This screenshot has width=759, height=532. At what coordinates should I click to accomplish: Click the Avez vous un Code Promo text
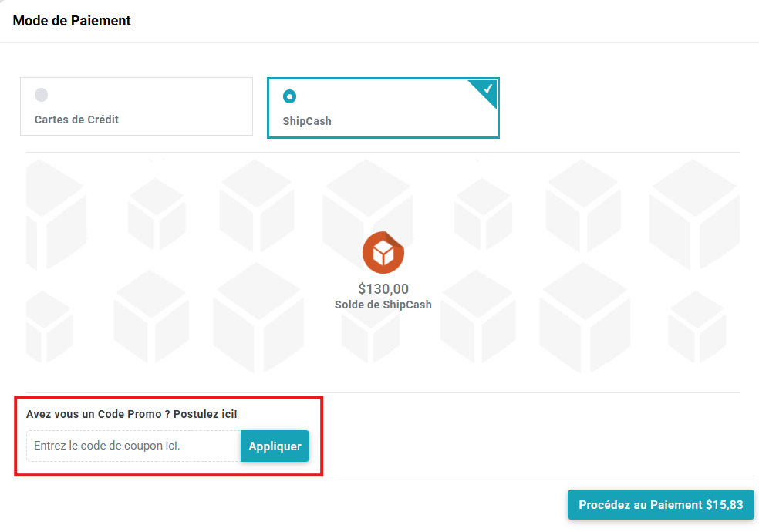coord(132,414)
